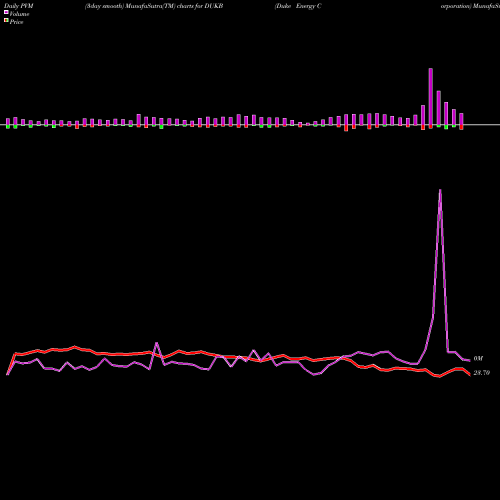This screenshot has height=500, width=500.
Task: Click the 'charts for DUKB' header text
Action: click(x=200, y=6)
